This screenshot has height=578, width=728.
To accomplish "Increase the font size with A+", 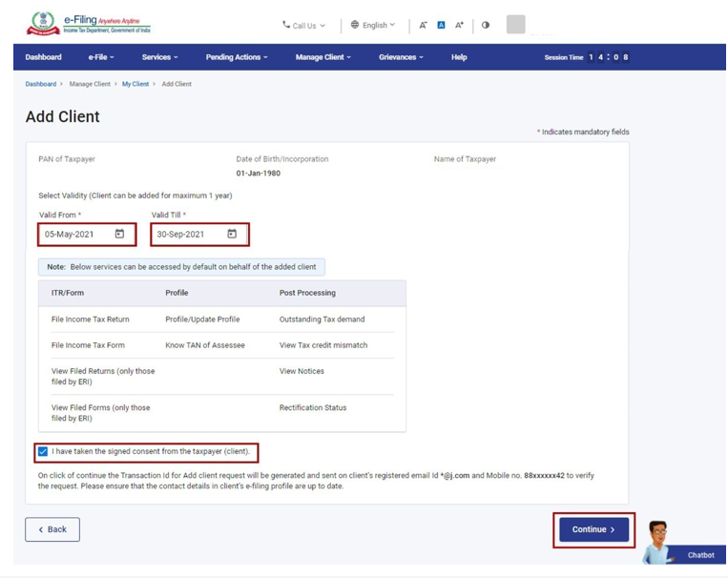I will (459, 26).
